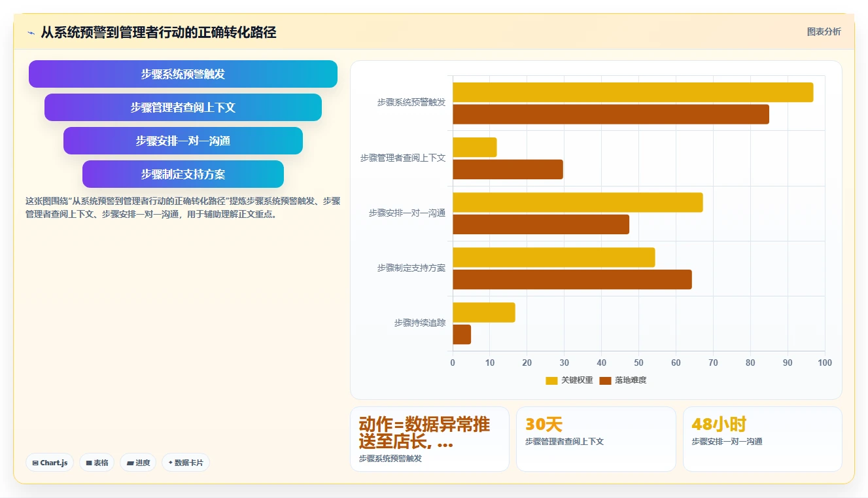Image resolution: width=868 pixels, height=498 pixels.
Task: Click the yellow bar for 步骤管理者查阅上下文
Action: [x=475, y=147]
